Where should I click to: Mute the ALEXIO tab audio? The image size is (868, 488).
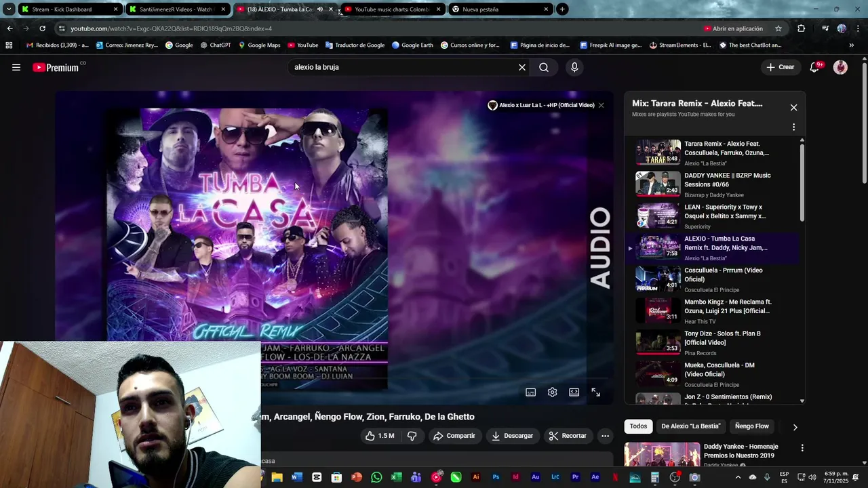(x=319, y=9)
